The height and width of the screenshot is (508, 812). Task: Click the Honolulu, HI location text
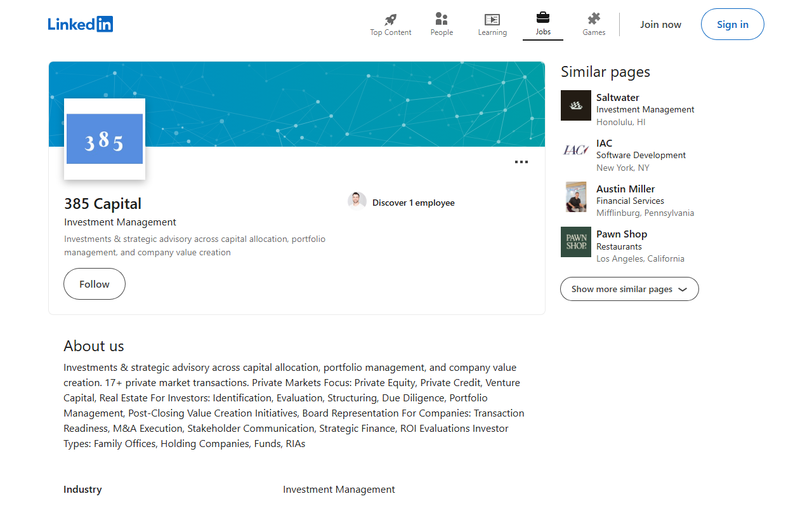click(x=621, y=122)
